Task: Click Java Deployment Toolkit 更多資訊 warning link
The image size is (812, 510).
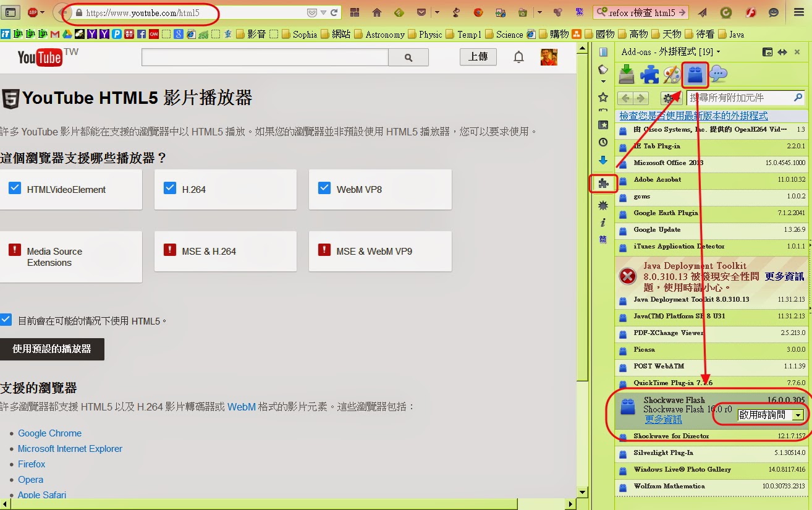Action: click(x=784, y=276)
